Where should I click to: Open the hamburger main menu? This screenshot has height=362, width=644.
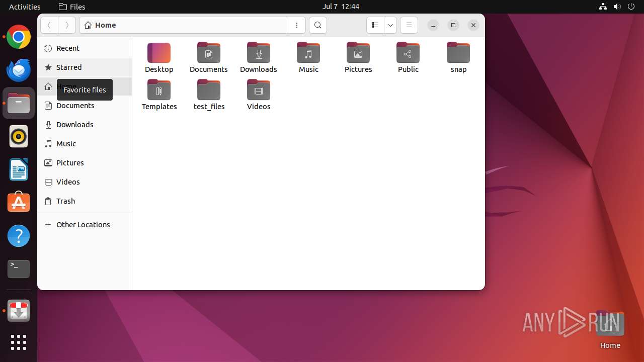409,25
